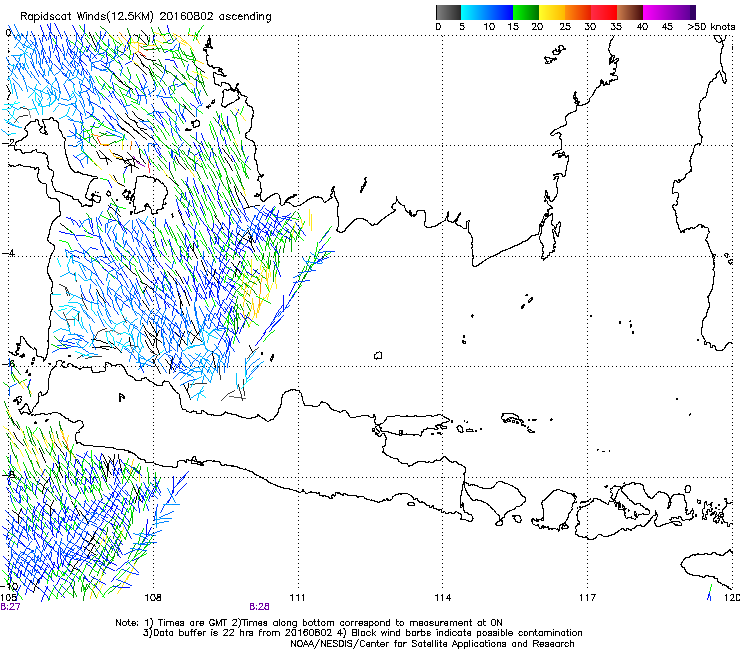Screen dimensions: 740x650
Task: Click the magenta 40-45 knots legend band
Action: click(x=656, y=12)
